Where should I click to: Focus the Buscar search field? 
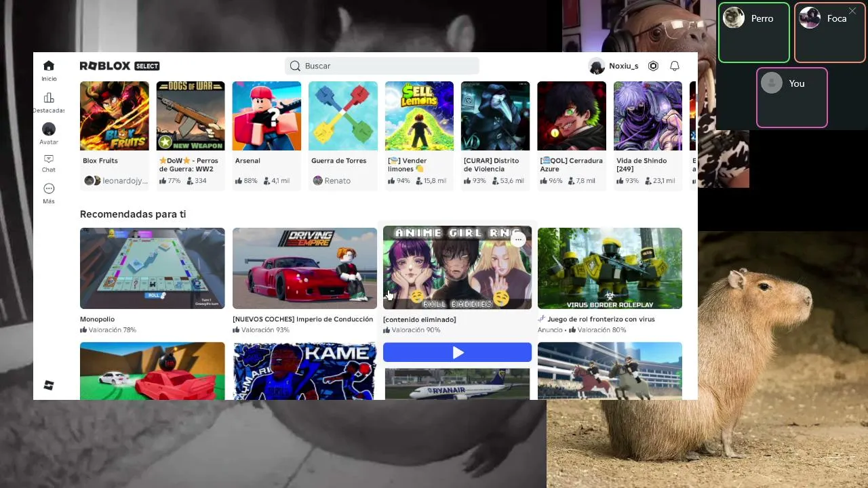(x=382, y=66)
